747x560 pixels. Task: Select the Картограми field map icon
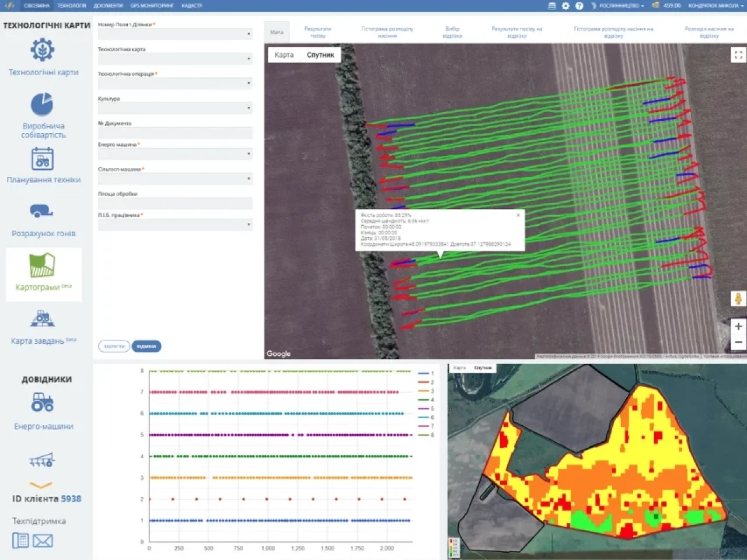coord(42,265)
